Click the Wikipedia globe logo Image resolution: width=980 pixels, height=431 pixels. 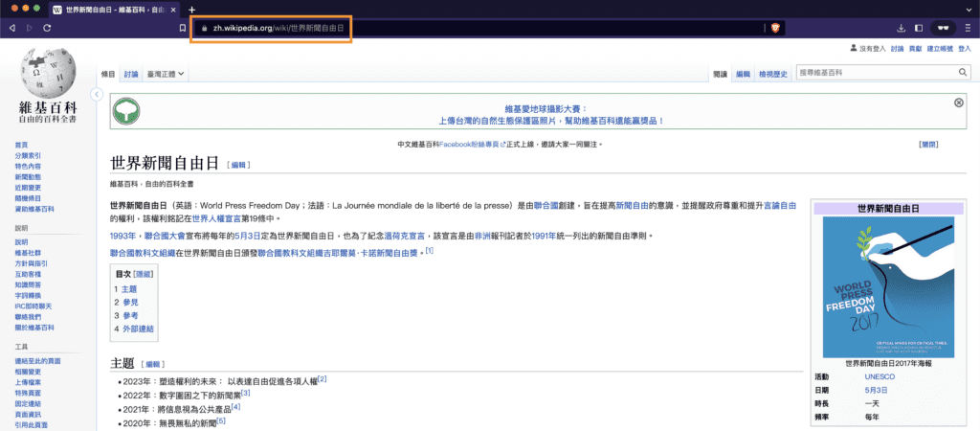click(48, 74)
